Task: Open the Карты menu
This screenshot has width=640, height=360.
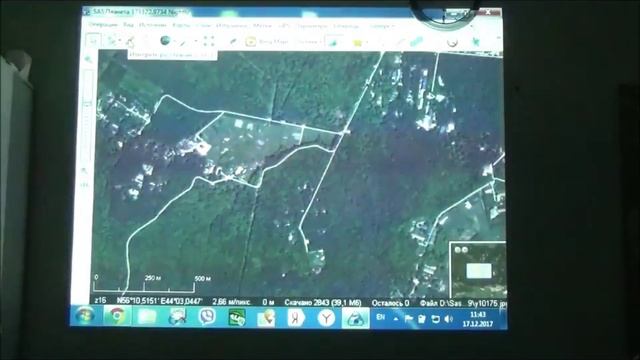Action: pyautogui.click(x=181, y=25)
